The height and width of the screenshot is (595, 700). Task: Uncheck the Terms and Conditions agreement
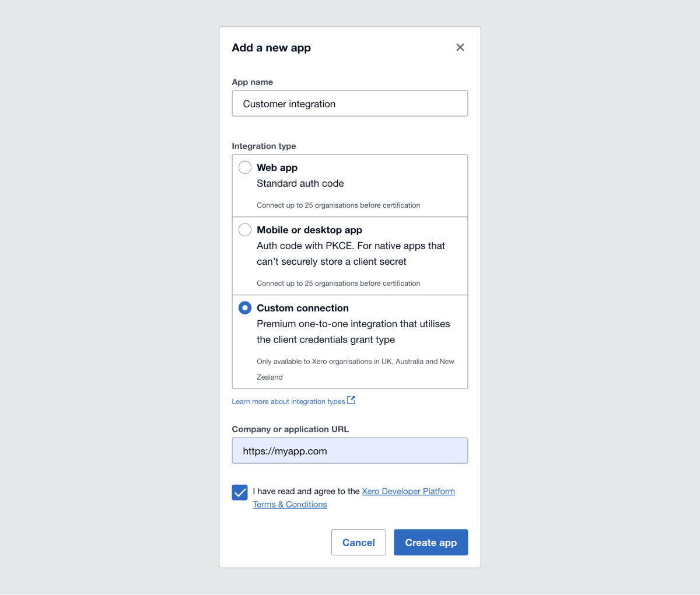point(239,492)
